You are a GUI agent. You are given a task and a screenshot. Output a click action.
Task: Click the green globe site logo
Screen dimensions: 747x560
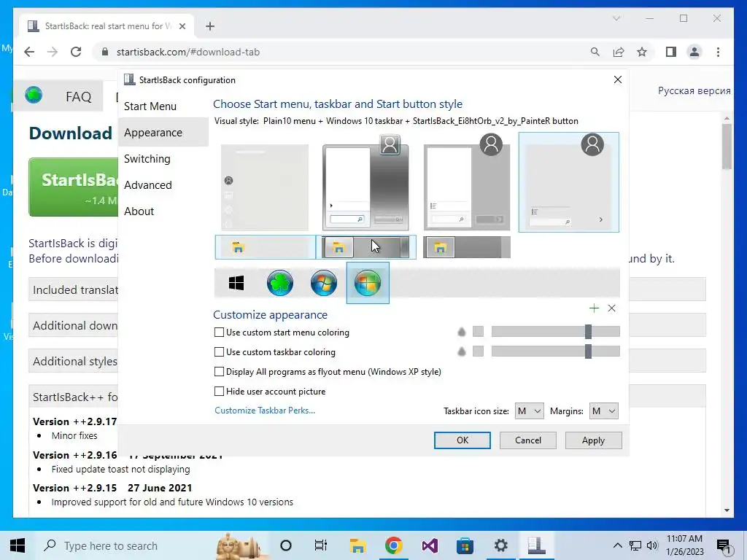click(x=34, y=96)
